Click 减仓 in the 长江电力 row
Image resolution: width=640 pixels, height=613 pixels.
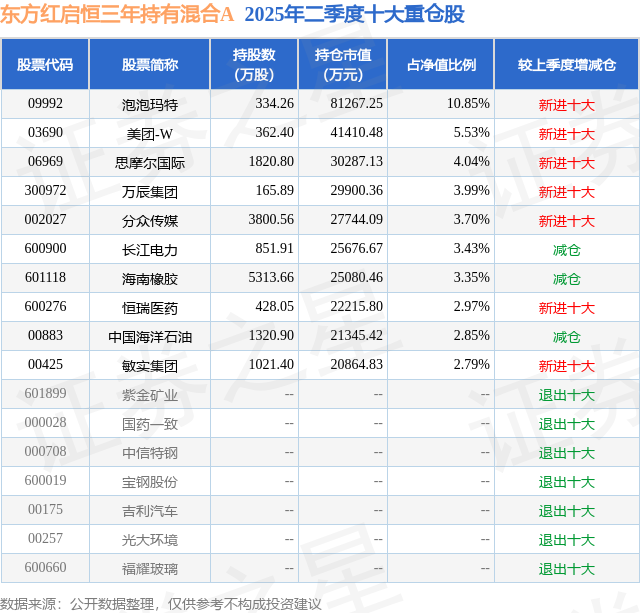(x=567, y=250)
